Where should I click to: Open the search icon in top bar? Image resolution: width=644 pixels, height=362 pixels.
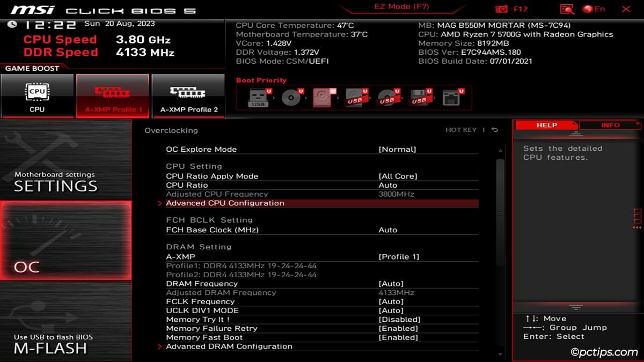(567, 9)
